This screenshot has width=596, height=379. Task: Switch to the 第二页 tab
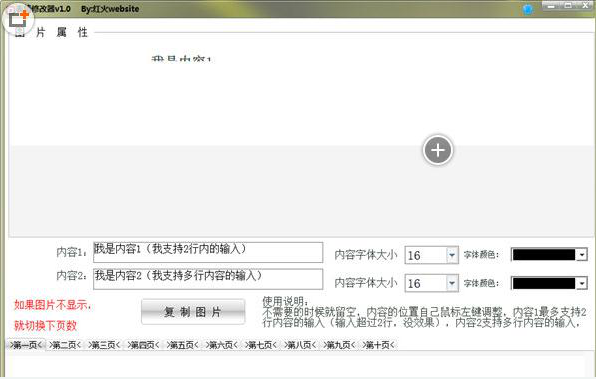[x=65, y=345]
